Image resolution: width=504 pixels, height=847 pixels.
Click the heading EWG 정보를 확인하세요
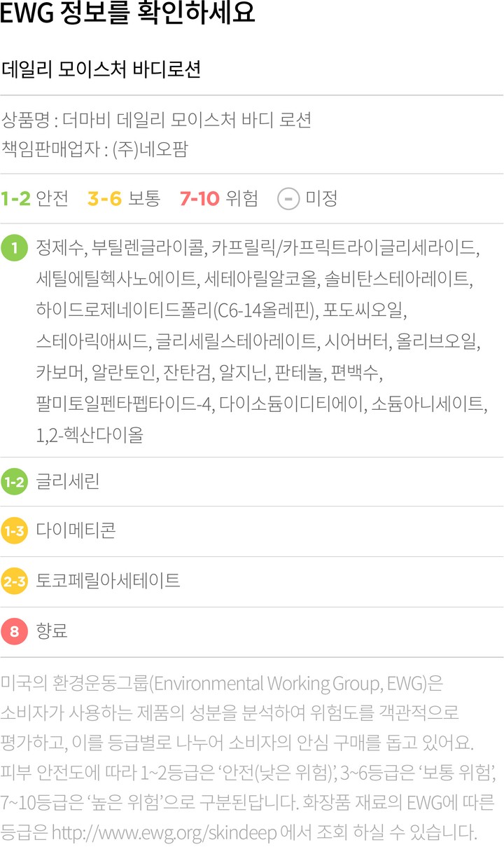point(127,14)
